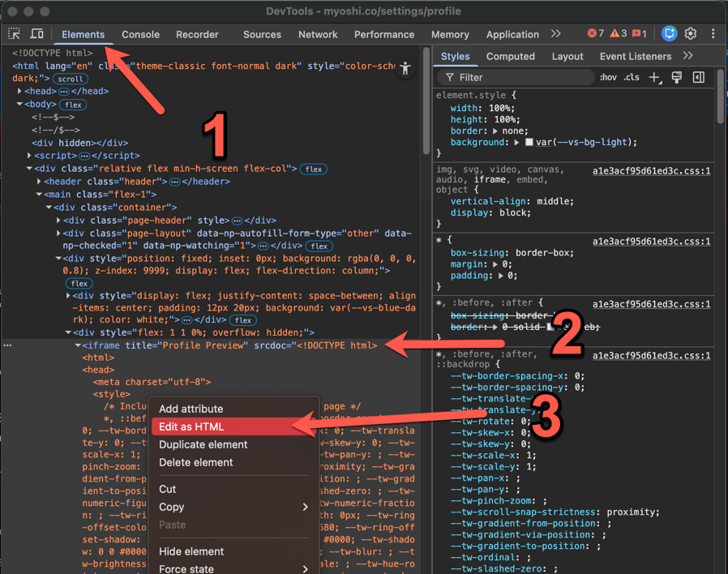
Task: Open the AI assistance icon
Action: coord(669,33)
